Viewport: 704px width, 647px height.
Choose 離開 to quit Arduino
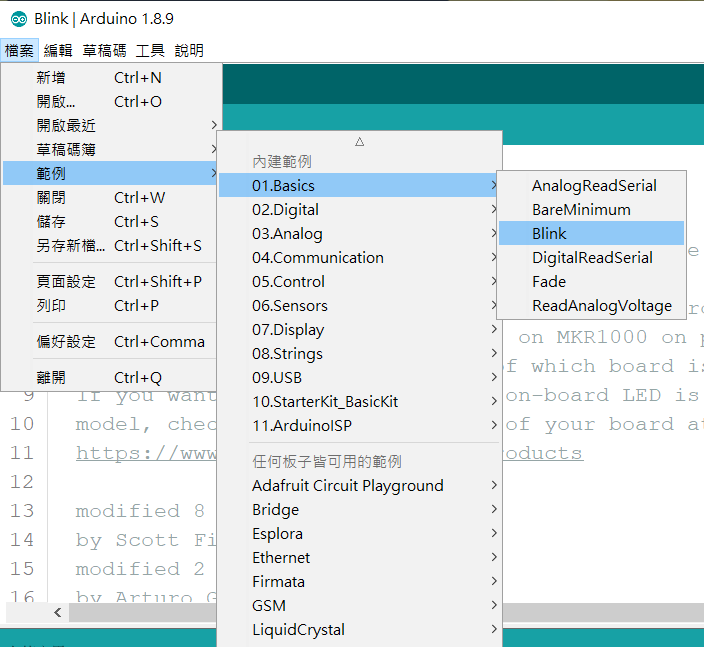(x=110, y=378)
